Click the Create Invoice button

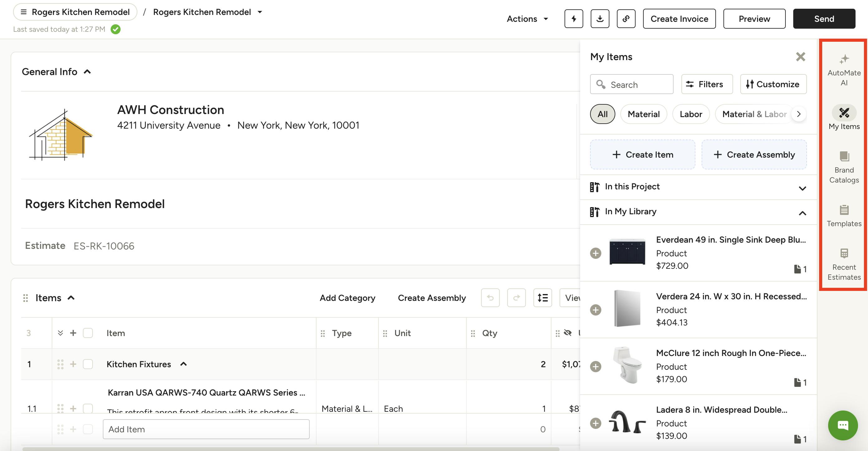click(679, 18)
